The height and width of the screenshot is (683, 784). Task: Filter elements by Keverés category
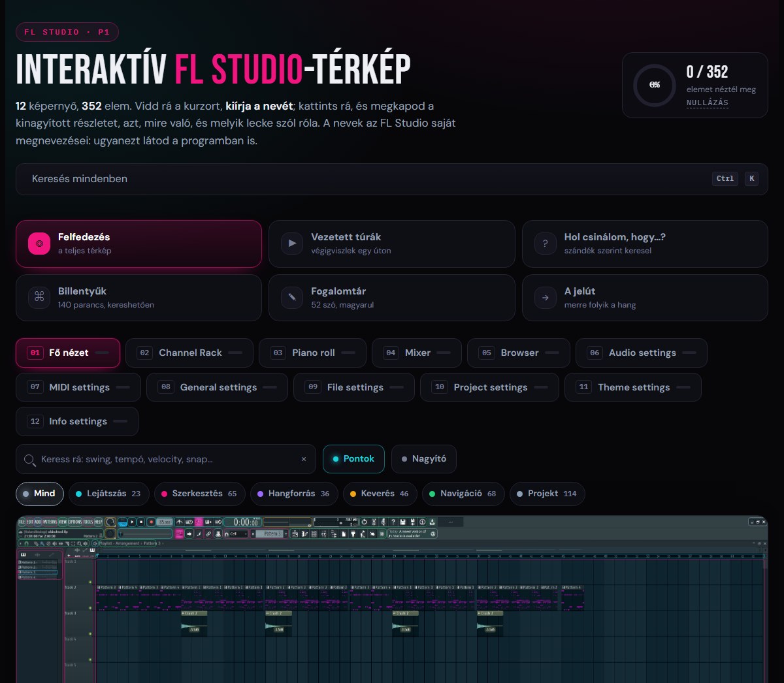coord(380,494)
